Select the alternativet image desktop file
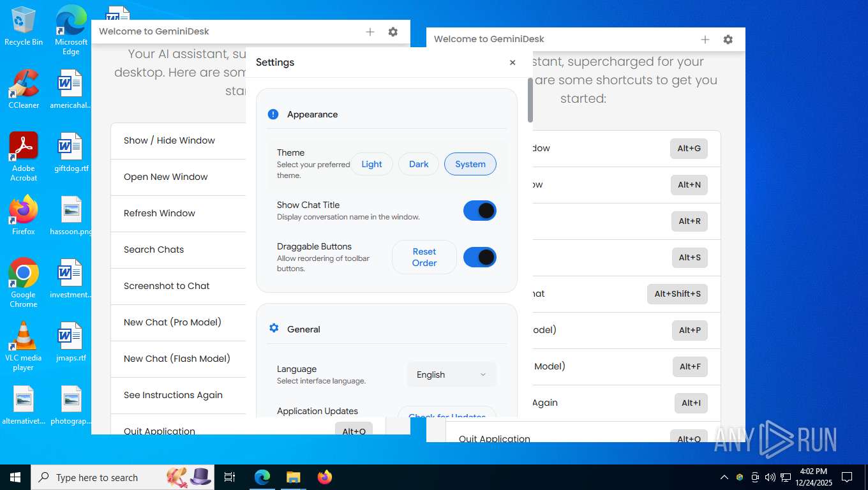The image size is (868, 490). pyautogui.click(x=24, y=405)
